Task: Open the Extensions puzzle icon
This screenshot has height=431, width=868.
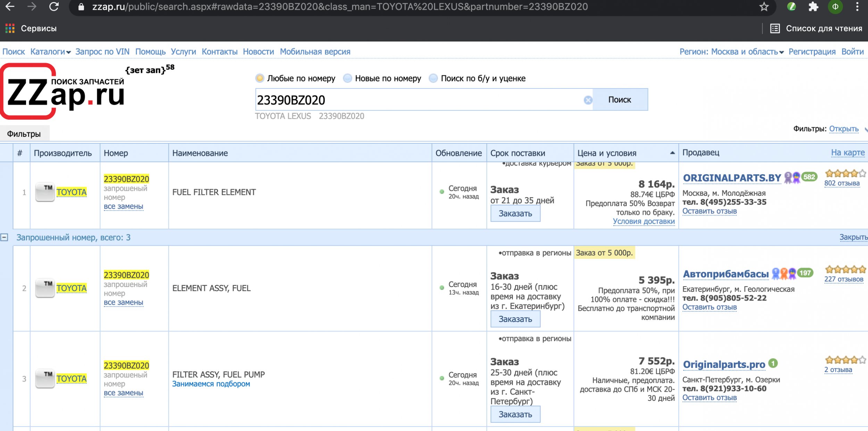Action: click(813, 7)
